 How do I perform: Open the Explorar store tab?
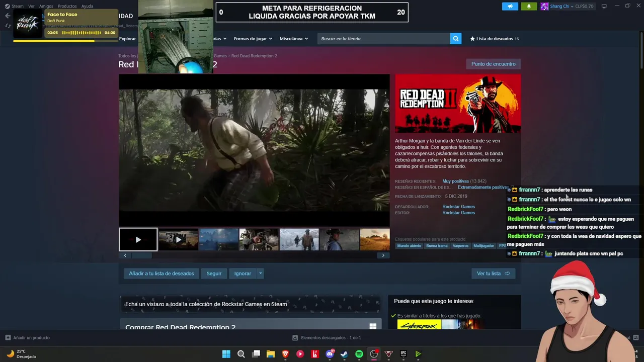tap(127, 39)
